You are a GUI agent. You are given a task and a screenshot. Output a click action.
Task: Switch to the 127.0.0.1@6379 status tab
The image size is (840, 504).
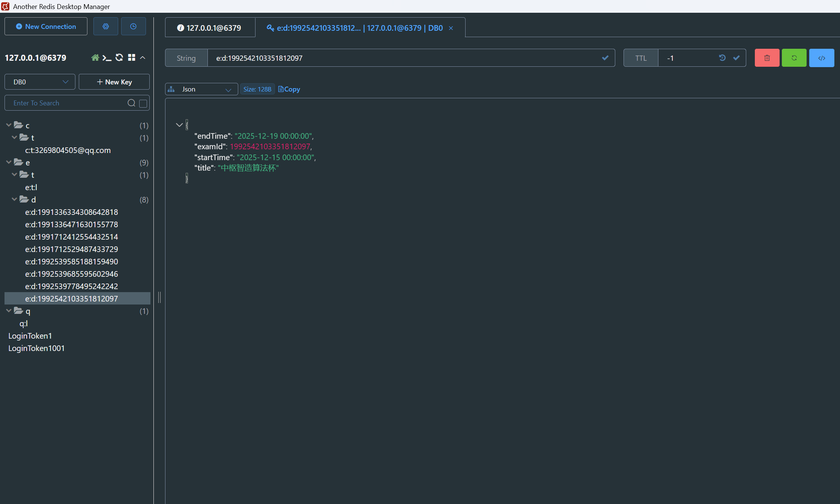click(x=210, y=28)
